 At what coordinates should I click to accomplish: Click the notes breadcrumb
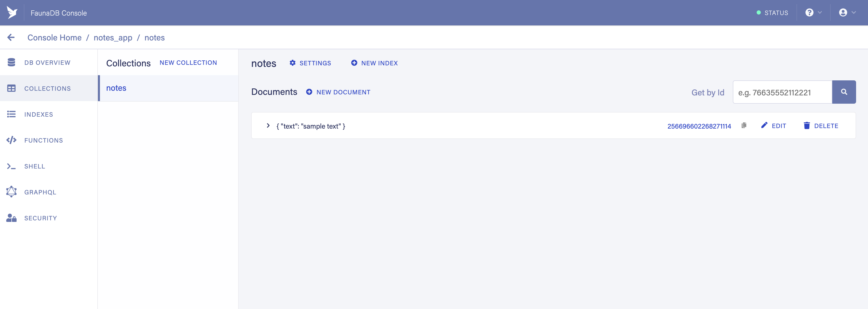tap(155, 37)
